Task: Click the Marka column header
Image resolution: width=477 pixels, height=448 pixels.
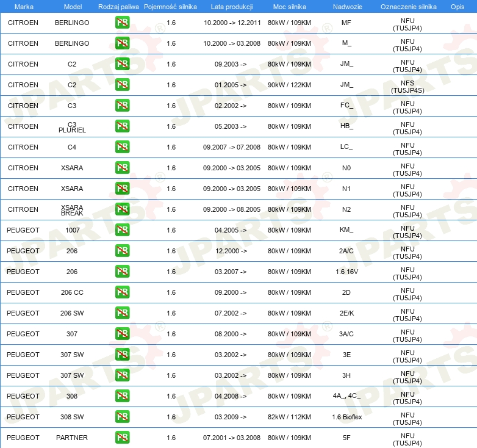Action: (24, 7)
